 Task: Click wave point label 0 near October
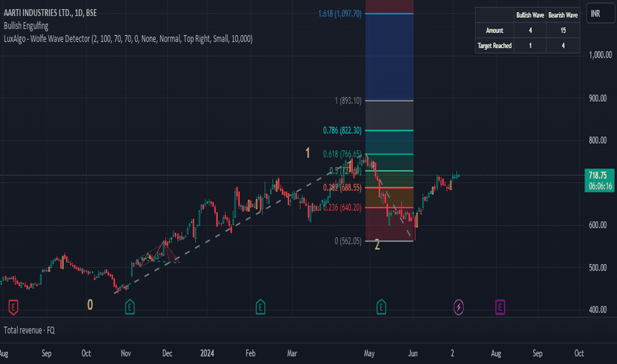pyautogui.click(x=90, y=304)
